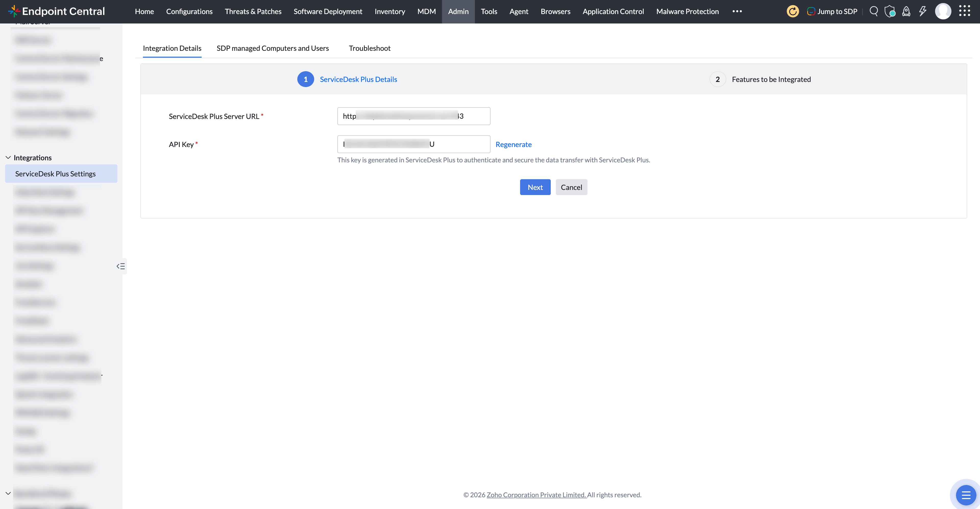Open the nine-dot apps grid
980x509 pixels.
(965, 11)
